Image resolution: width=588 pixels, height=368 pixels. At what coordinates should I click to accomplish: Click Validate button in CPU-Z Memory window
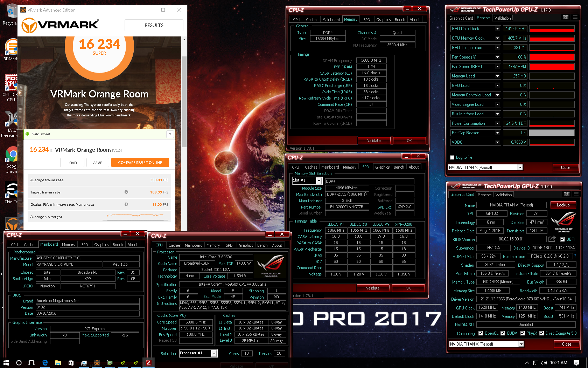pos(374,141)
